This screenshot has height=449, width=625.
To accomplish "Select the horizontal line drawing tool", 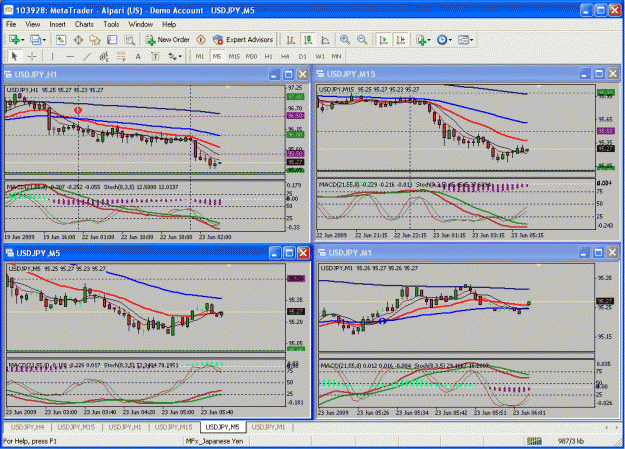I will coord(70,56).
